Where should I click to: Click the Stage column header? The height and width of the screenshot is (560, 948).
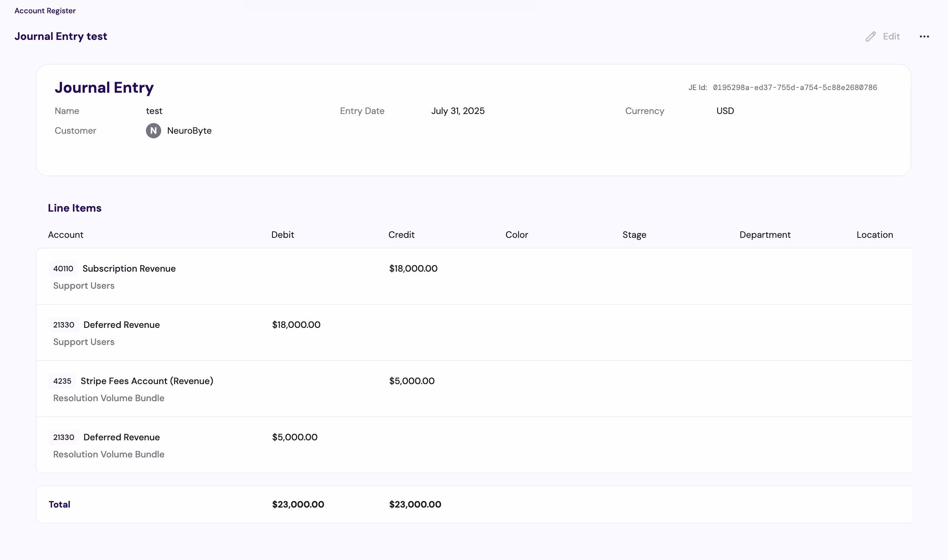[x=634, y=235]
